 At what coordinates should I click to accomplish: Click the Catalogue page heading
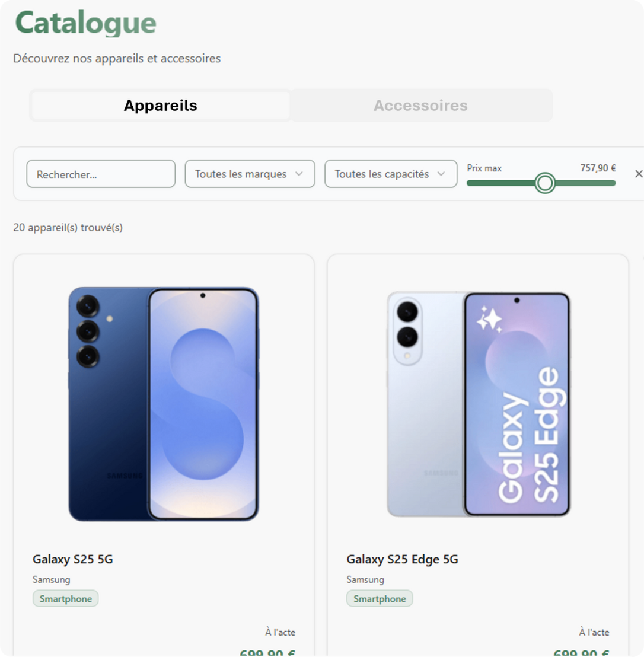coord(86,23)
